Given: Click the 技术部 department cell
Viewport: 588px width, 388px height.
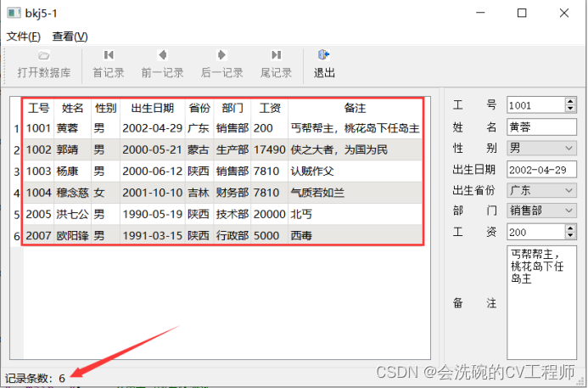Looking at the screenshot, I should (x=232, y=214).
